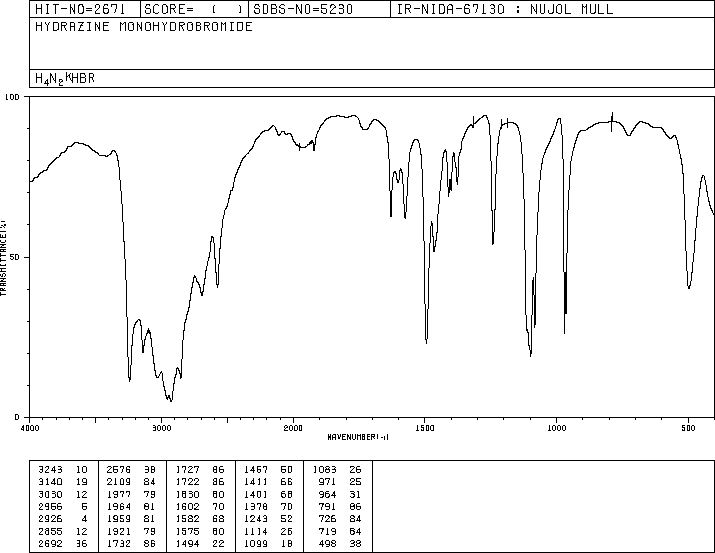
Task: Click the 1000 wavenumber axis label
Action: pyautogui.click(x=557, y=428)
